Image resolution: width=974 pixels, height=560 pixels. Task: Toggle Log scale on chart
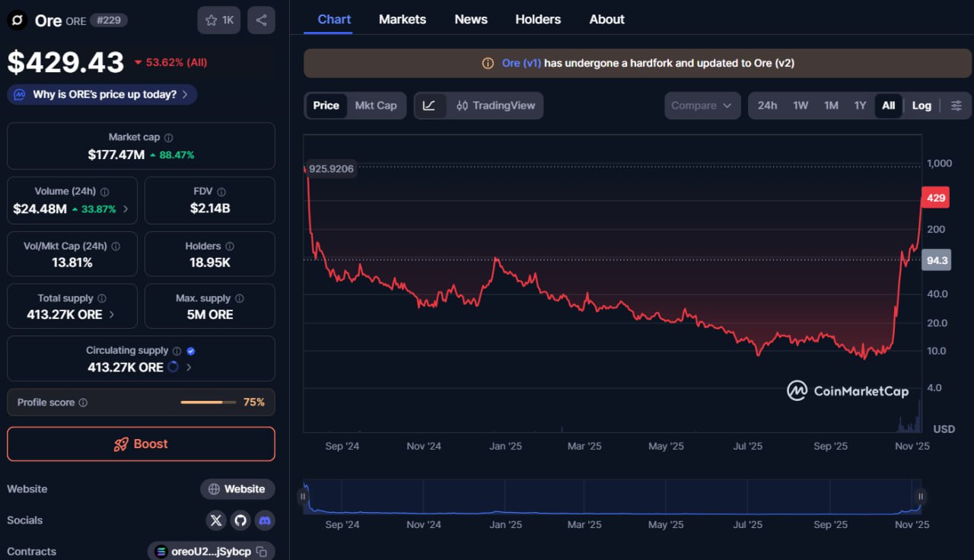921,106
